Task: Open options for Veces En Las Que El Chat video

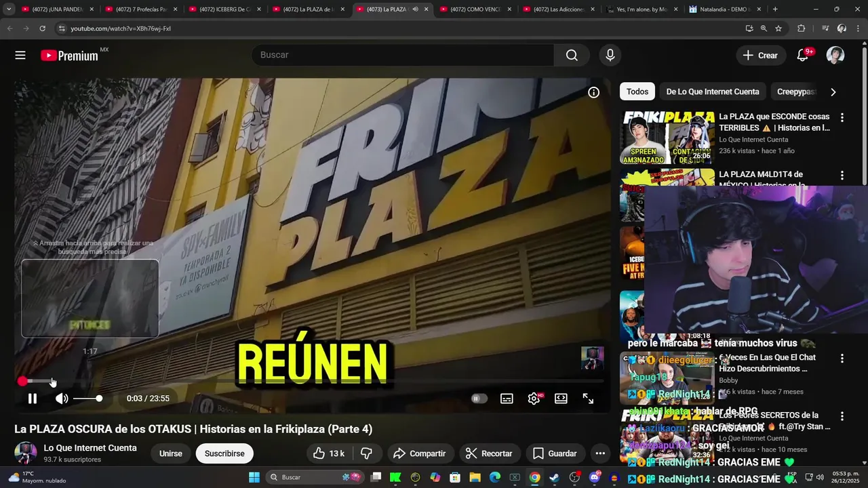Action: 842,358
